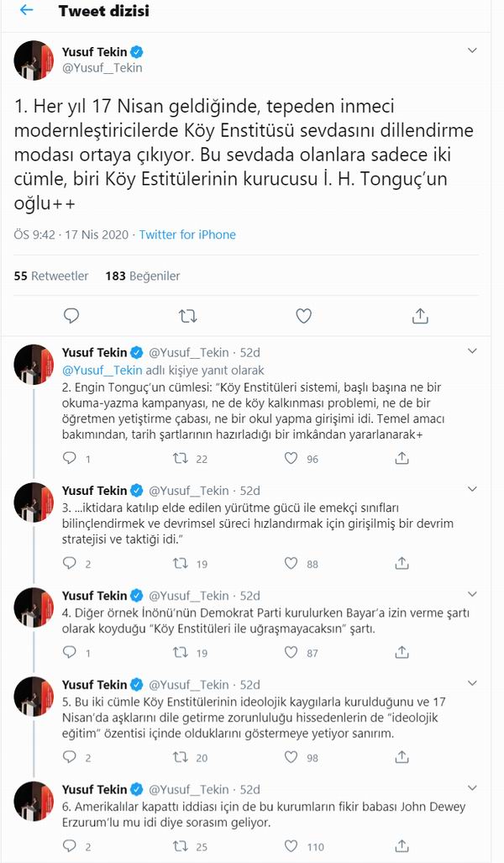The width and height of the screenshot is (504, 863).
Task: Tap the reply icon under the first tweet
Action: point(71,315)
